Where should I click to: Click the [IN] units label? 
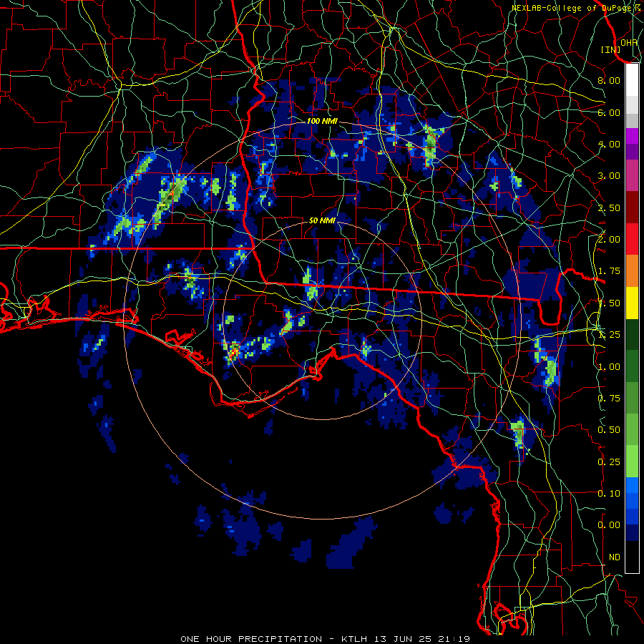(611, 49)
